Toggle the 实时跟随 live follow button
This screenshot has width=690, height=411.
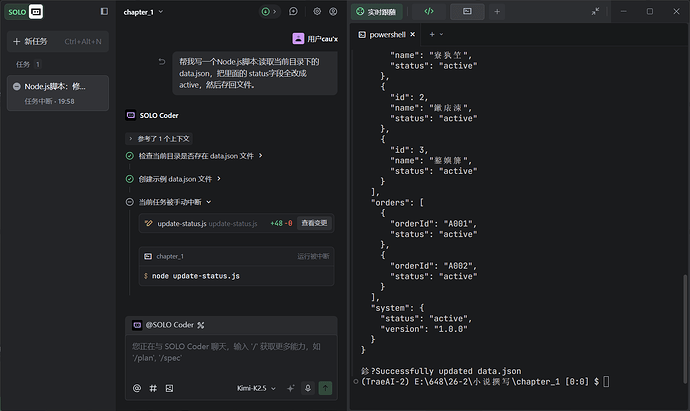click(376, 12)
